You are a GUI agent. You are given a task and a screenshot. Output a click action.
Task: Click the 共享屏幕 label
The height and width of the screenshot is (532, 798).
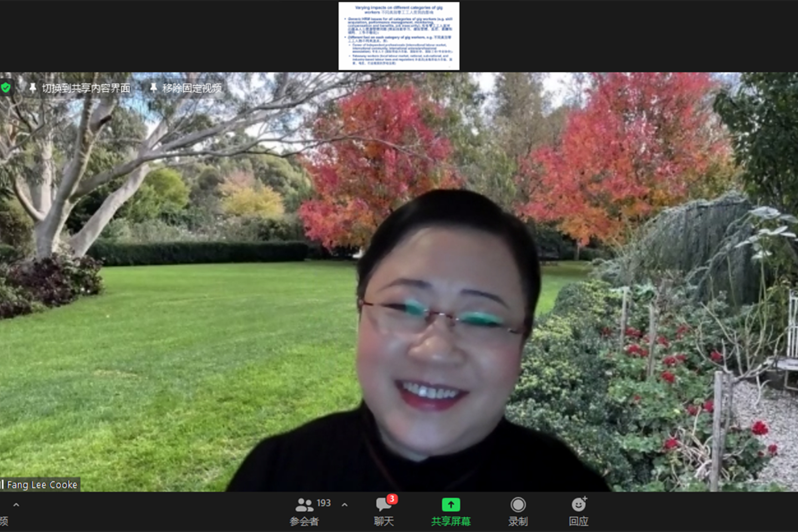pyautogui.click(x=451, y=521)
